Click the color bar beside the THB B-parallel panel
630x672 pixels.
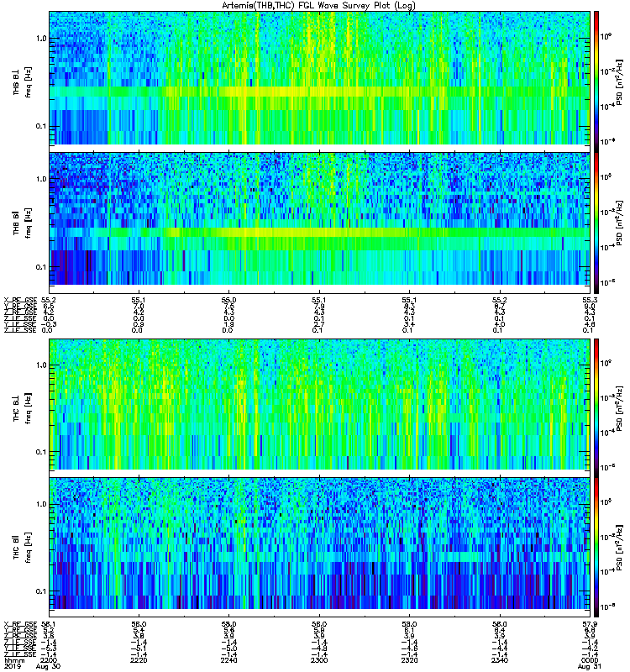point(596,223)
